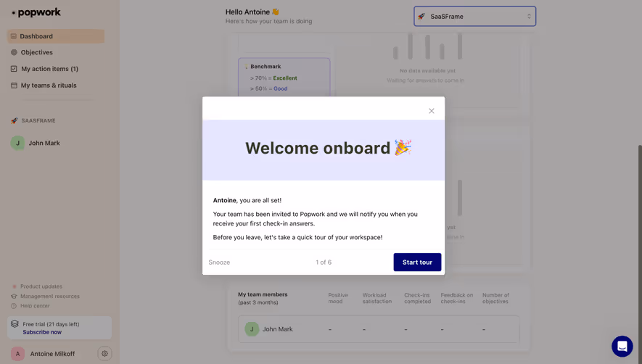
Task: Snooze the welcome onboarding dialog
Action: coord(219,262)
